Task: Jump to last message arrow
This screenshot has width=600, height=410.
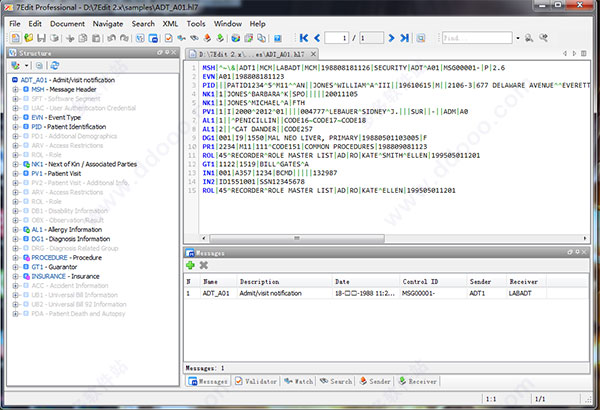Action: (404, 38)
